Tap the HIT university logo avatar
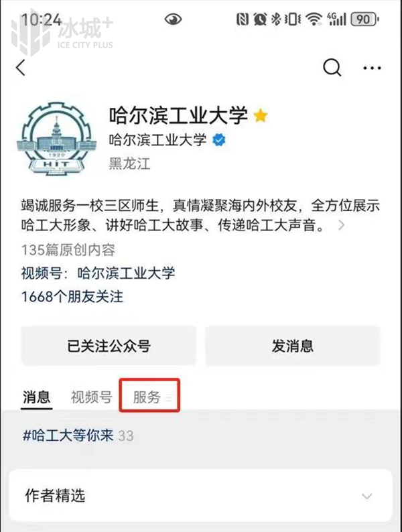 pos(56,139)
